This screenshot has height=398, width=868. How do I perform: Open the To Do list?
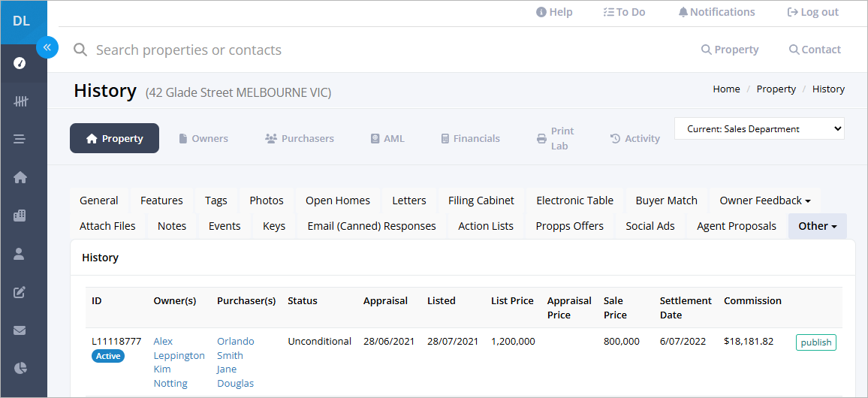pos(625,12)
